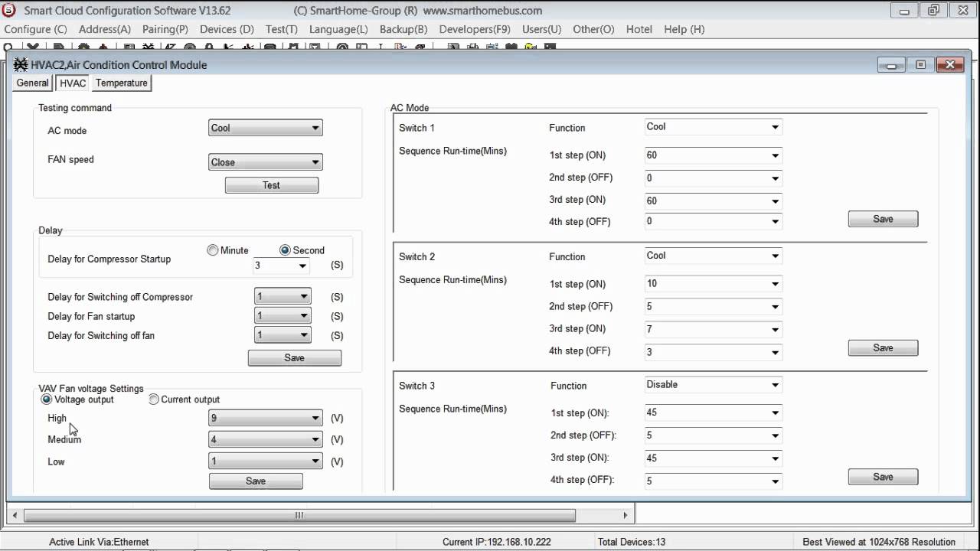Open the Pairing(P) menu
This screenshot has width=980, height=551.
[x=165, y=29]
